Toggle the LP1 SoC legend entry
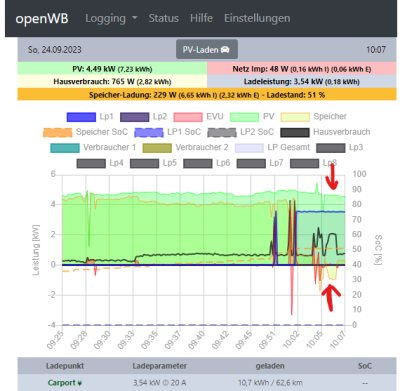The width and height of the screenshot is (400, 391). (x=168, y=132)
